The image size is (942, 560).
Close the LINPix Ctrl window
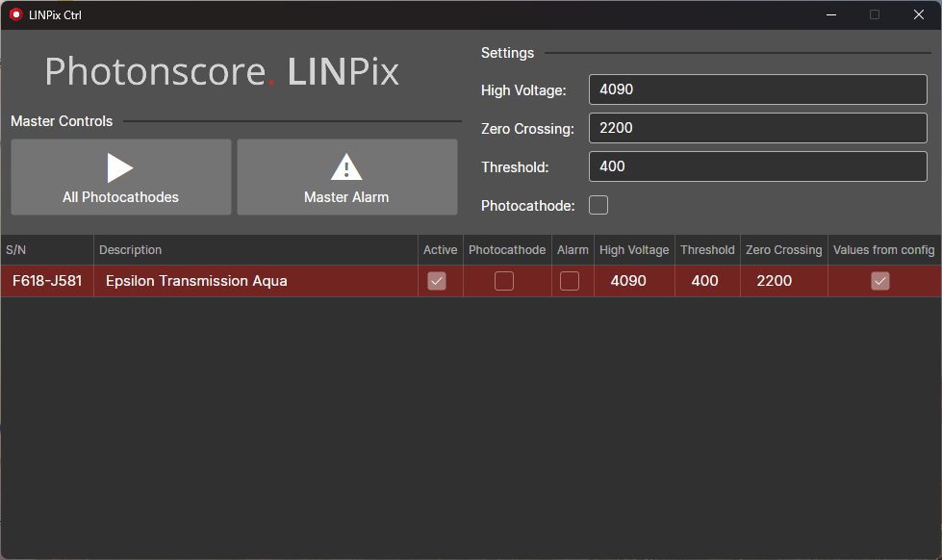click(919, 14)
